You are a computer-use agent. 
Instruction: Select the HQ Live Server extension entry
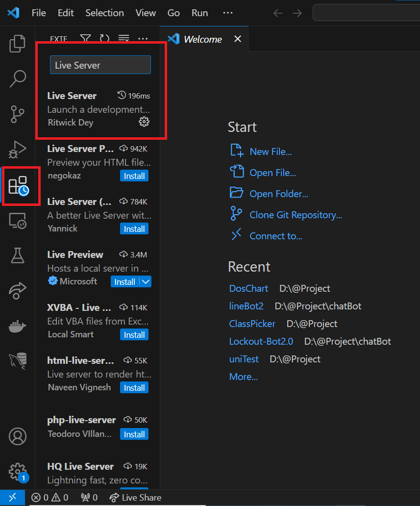pos(99,473)
